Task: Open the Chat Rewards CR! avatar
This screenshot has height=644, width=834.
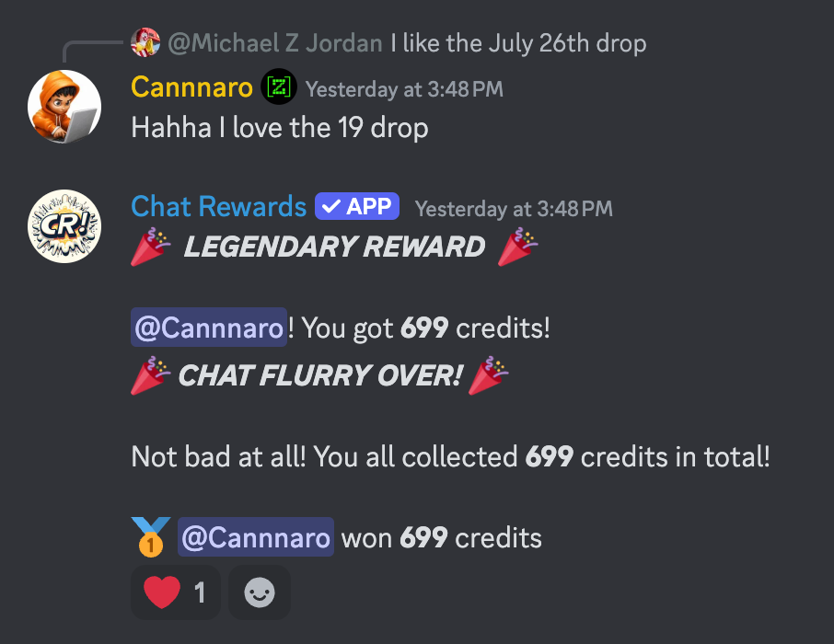Action: [64, 226]
